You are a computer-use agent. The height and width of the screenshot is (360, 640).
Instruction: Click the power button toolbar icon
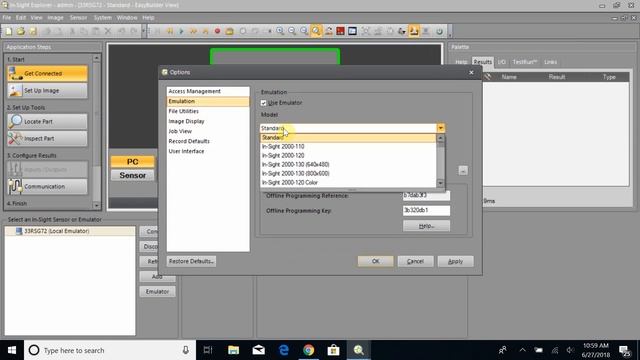pos(439,31)
